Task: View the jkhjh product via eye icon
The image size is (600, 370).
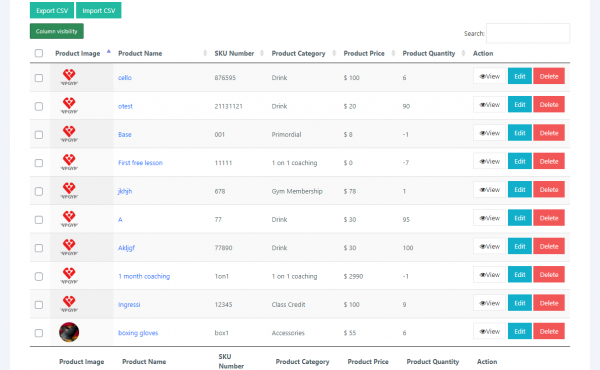Action: 489,189
